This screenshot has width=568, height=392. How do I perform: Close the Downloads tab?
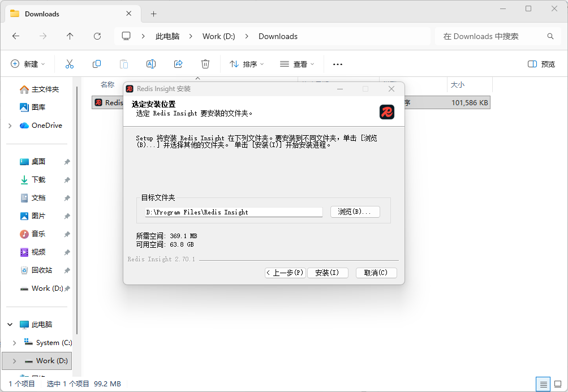pyautogui.click(x=128, y=14)
